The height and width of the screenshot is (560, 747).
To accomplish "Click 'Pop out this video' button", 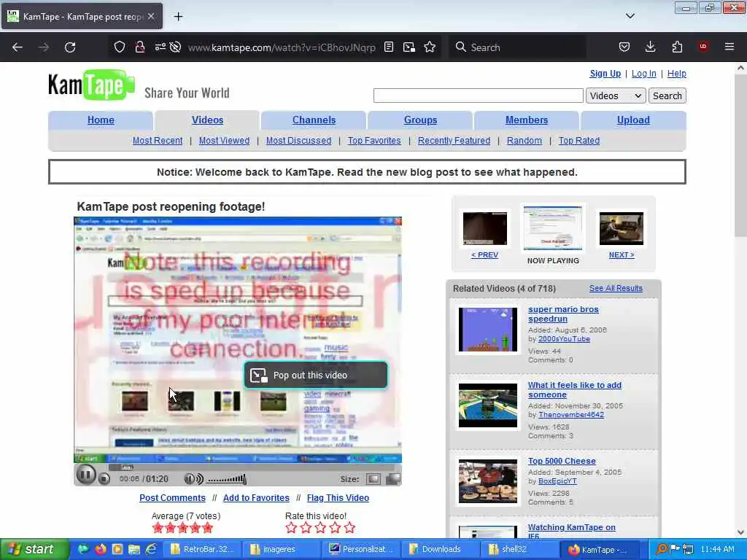I will click(316, 376).
